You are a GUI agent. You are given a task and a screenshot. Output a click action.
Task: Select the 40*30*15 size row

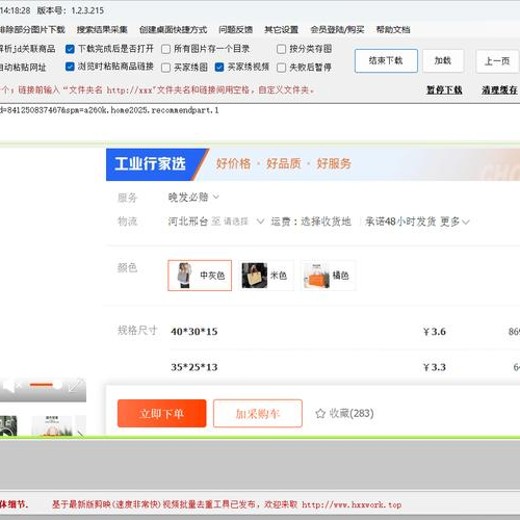345,332
